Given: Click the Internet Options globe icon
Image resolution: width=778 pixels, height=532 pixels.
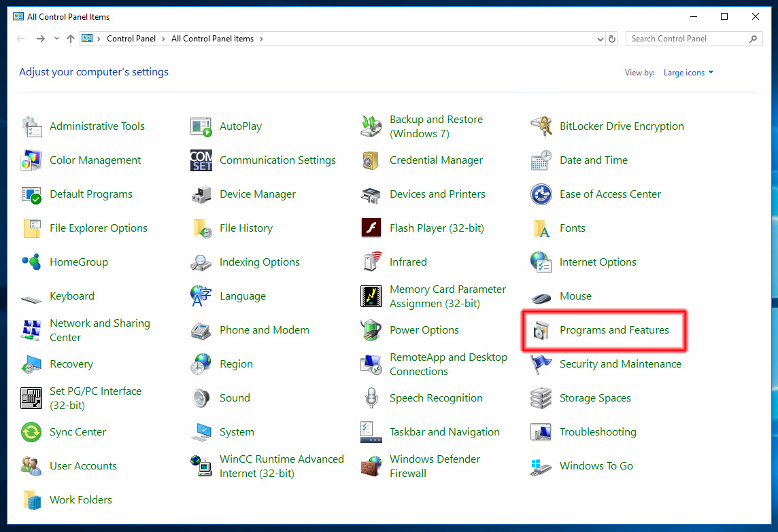Looking at the screenshot, I should [x=541, y=262].
